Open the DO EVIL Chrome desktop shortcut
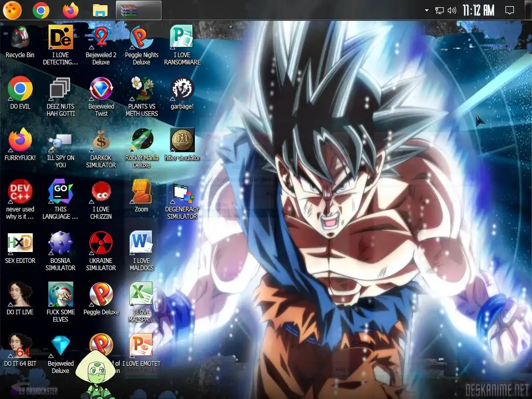This screenshot has width=532, height=399. [x=20, y=94]
